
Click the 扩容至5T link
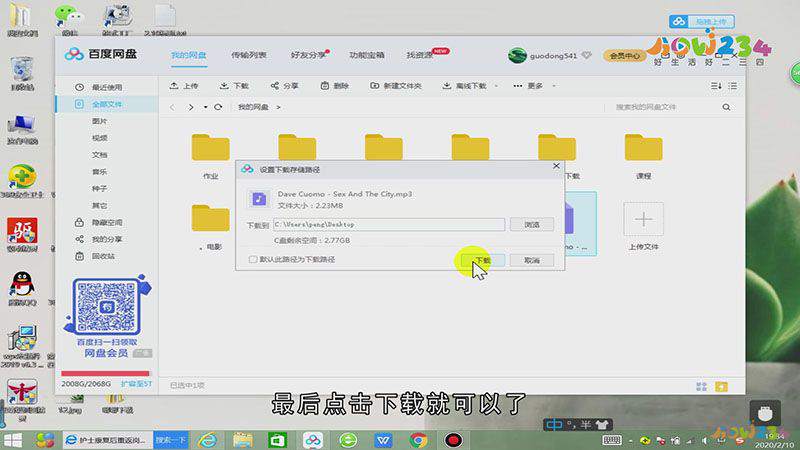point(136,384)
